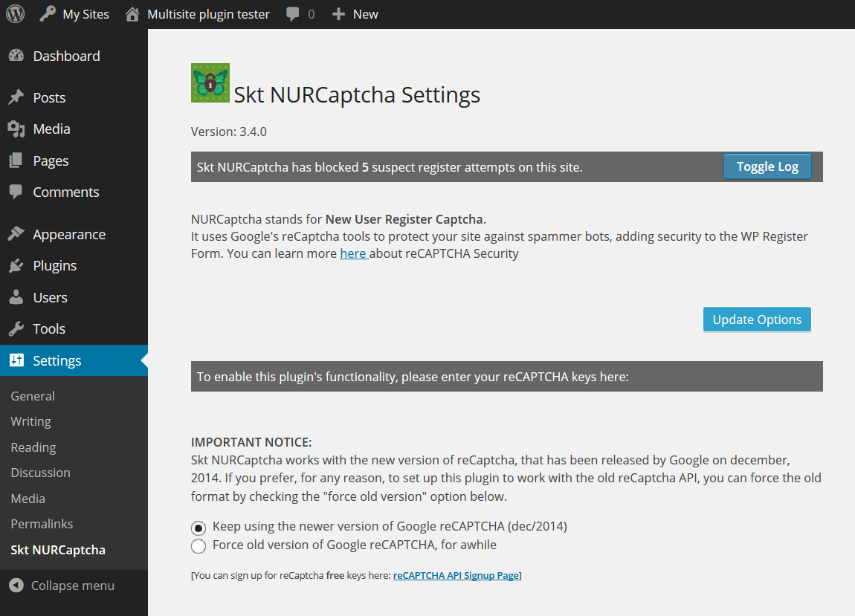Click Collapse menu label

tap(73, 586)
